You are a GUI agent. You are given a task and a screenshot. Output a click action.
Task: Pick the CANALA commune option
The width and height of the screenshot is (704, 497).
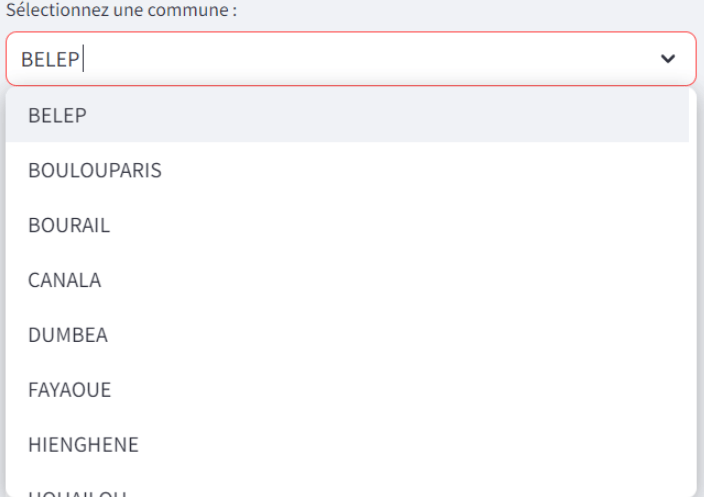point(65,280)
